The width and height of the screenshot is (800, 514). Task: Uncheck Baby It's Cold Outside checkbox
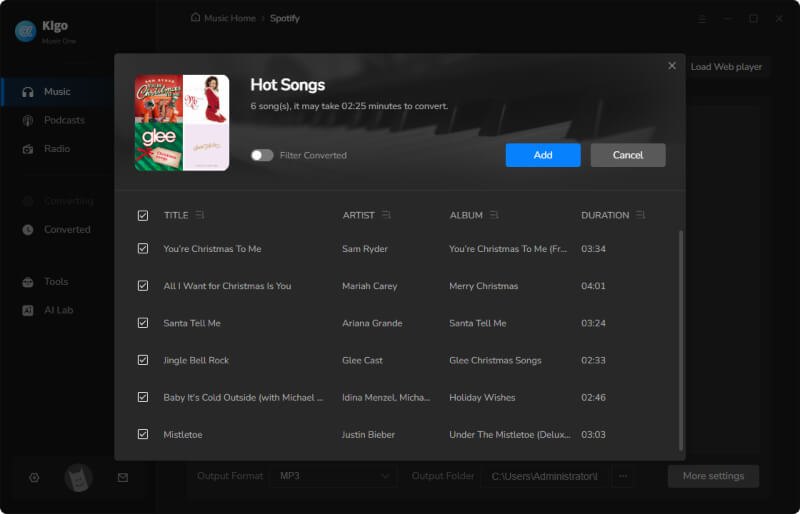click(x=143, y=397)
